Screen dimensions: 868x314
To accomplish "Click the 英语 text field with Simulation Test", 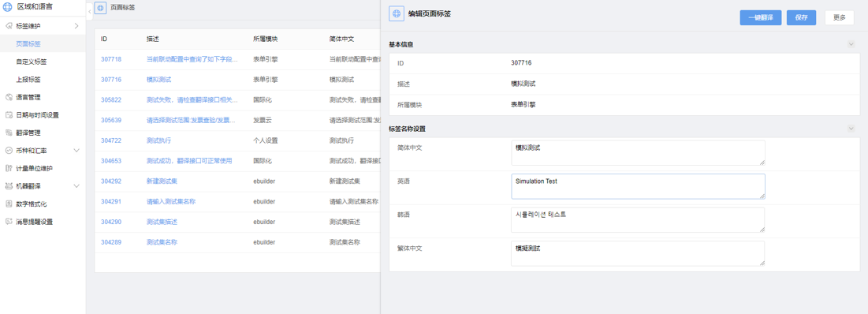I will pyautogui.click(x=638, y=186).
